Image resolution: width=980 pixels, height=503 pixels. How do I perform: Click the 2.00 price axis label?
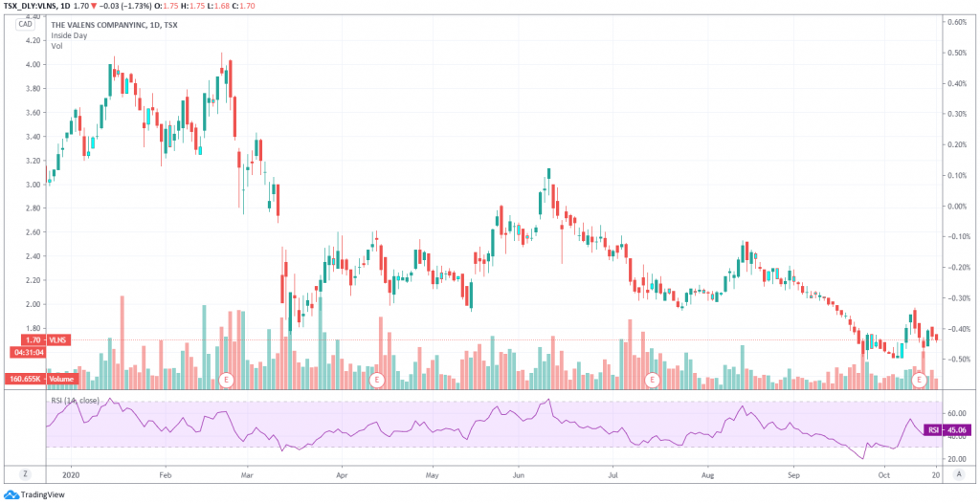pyautogui.click(x=32, y=304)
